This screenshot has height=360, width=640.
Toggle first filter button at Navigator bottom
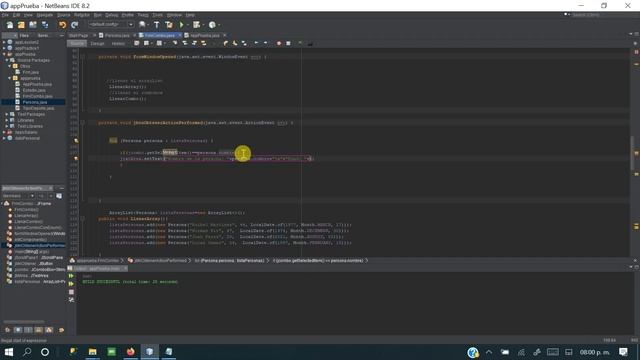pyautogui.click(x=7, y=330)
